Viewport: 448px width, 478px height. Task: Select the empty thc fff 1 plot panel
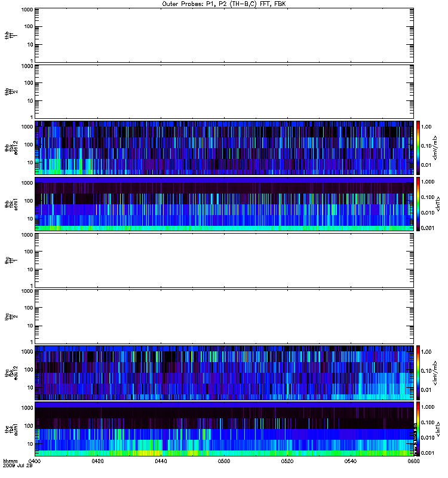[x=224, y=261]
